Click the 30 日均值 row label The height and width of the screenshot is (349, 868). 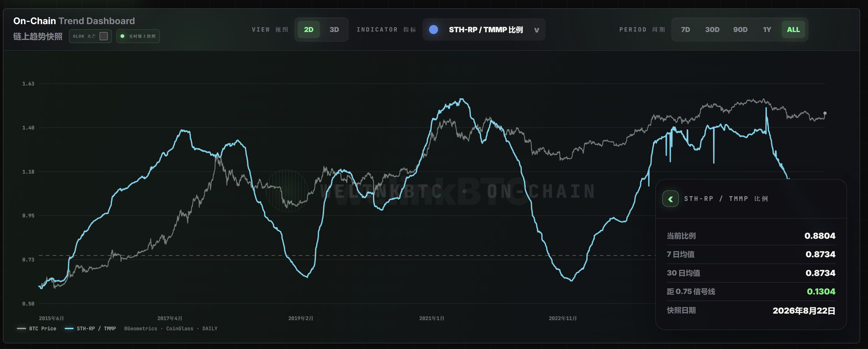pos(683,273)
